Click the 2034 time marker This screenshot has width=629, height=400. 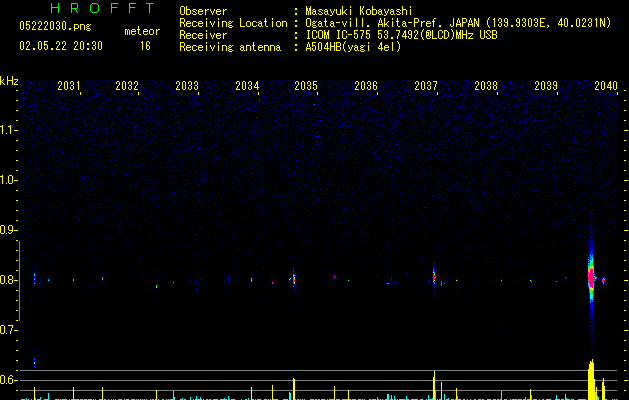[247, 86]
